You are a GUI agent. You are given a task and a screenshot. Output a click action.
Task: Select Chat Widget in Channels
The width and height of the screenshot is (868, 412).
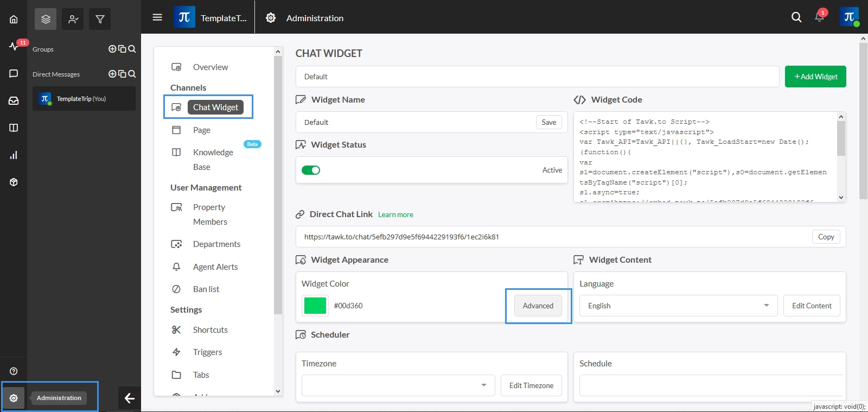(216, 107)
